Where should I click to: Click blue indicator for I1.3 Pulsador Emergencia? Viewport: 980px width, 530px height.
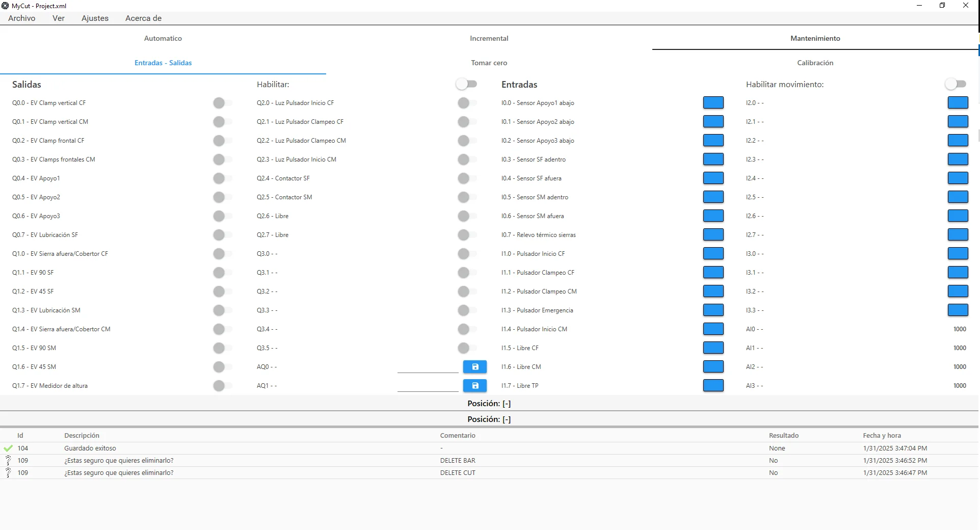click(x=713, y=310)
